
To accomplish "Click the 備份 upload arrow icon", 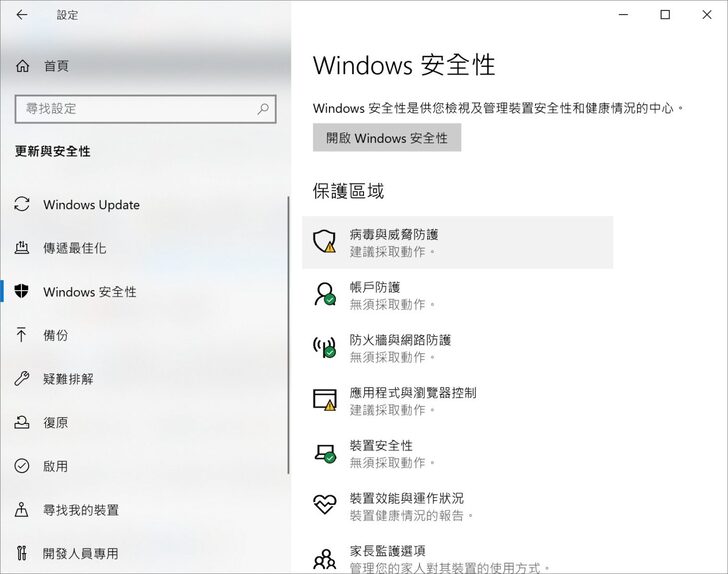I will (21, 335).
